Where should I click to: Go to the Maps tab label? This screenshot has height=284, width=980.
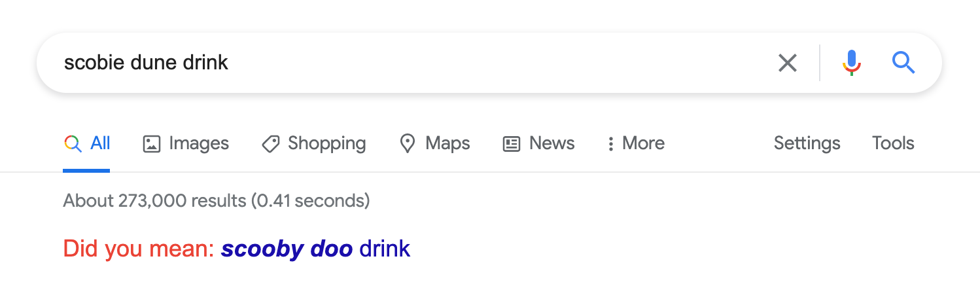pos(447,143)
